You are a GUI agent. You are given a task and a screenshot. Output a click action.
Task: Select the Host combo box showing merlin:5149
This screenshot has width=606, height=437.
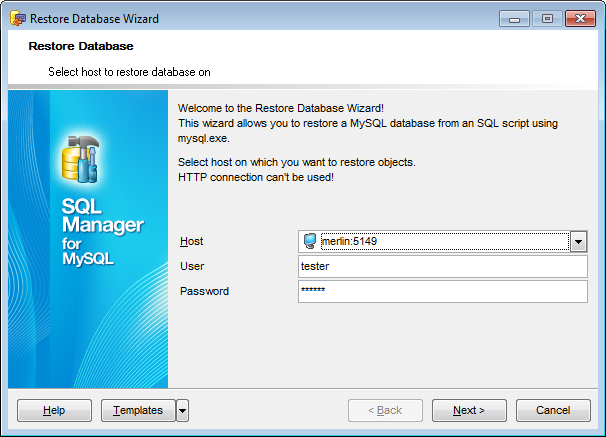443,241
